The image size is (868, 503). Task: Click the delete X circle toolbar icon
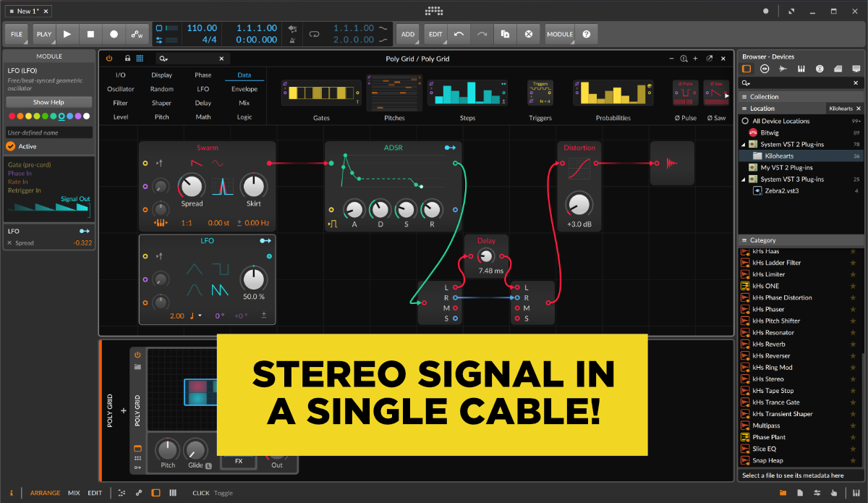528,34
